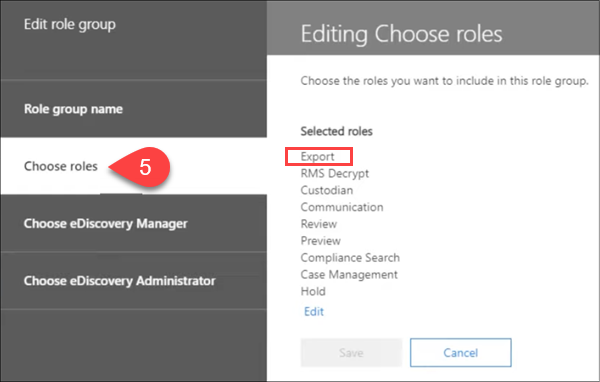Select the Export role text

(318, 157)
